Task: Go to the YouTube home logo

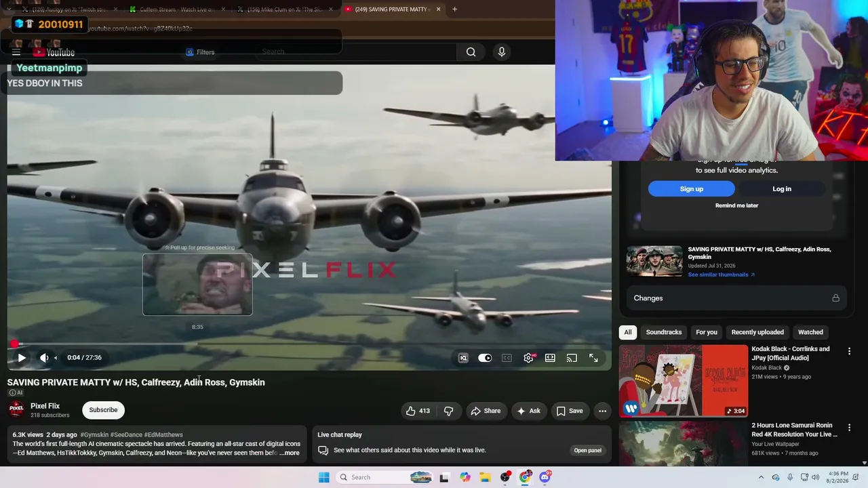Action: tap(54, 52)
